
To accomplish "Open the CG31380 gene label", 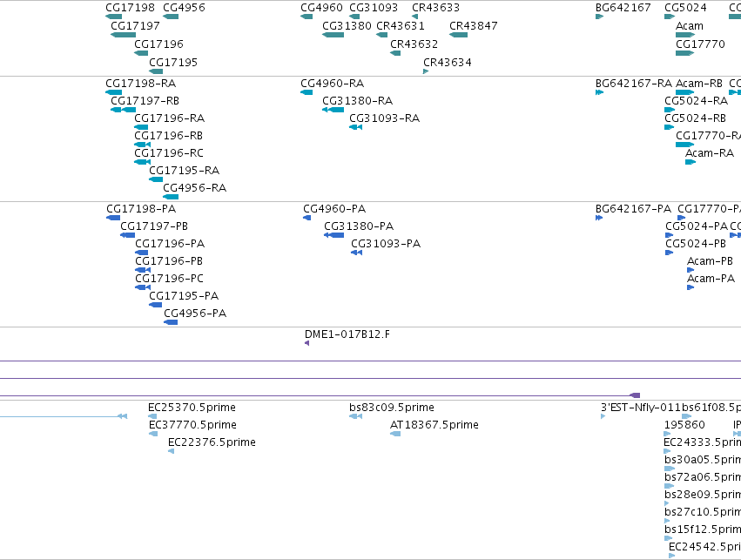I will pyautogui.click(x=347, y=26).
